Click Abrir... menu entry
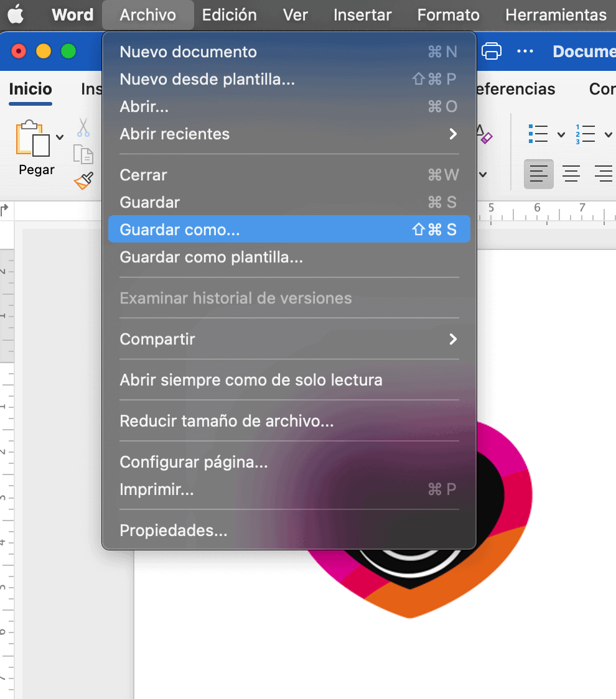The width and height of the screenshot is (616, 699). click(289, 106)
